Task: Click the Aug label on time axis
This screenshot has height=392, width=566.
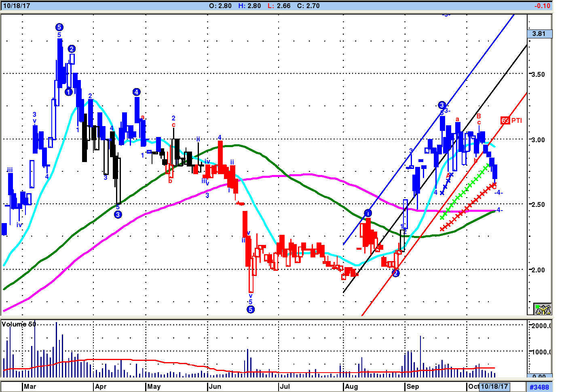Action: click(x=351, y=386)
